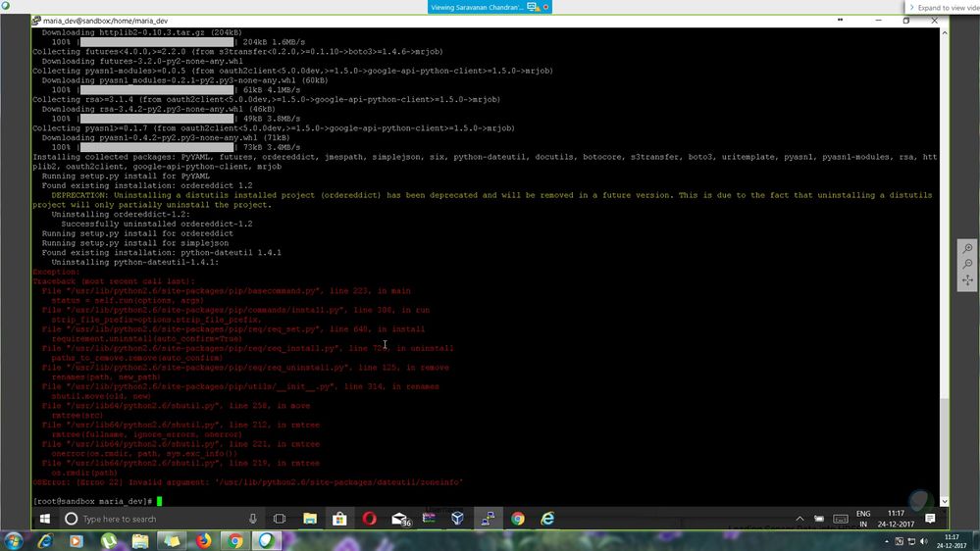Image resolution: width=980 pixels, height=551 pixels.
Task: Click the Chrome icon in inner taskbar
Action: 517,519
